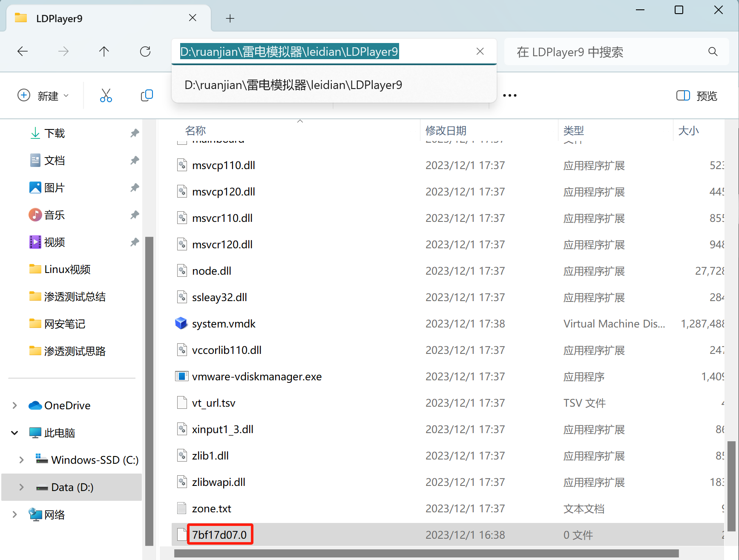Open the 新建 dropdown menu

point(43,95)
